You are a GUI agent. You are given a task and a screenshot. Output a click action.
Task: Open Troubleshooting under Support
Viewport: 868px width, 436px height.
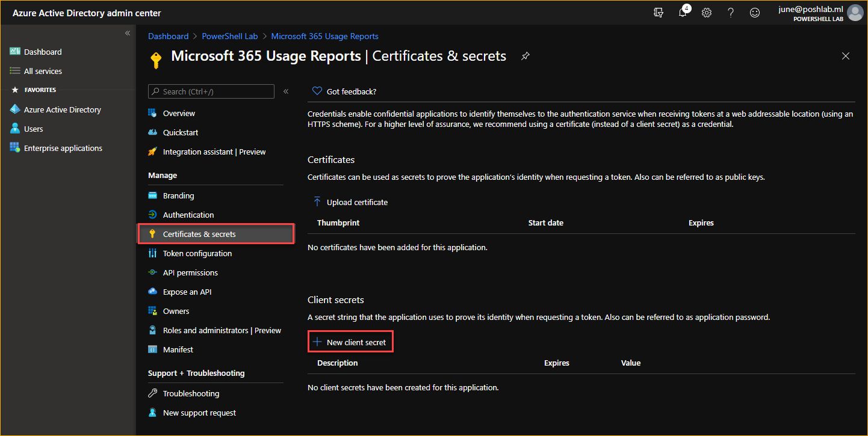click(191, 393)
